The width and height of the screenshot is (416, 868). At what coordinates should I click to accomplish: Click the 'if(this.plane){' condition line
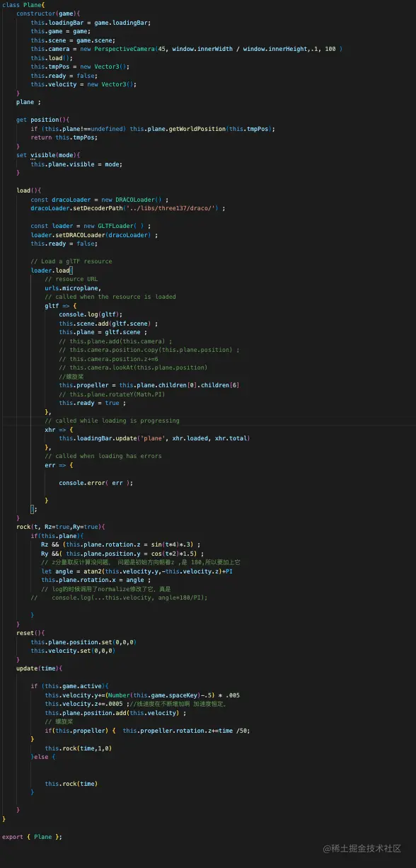point(57,536)
